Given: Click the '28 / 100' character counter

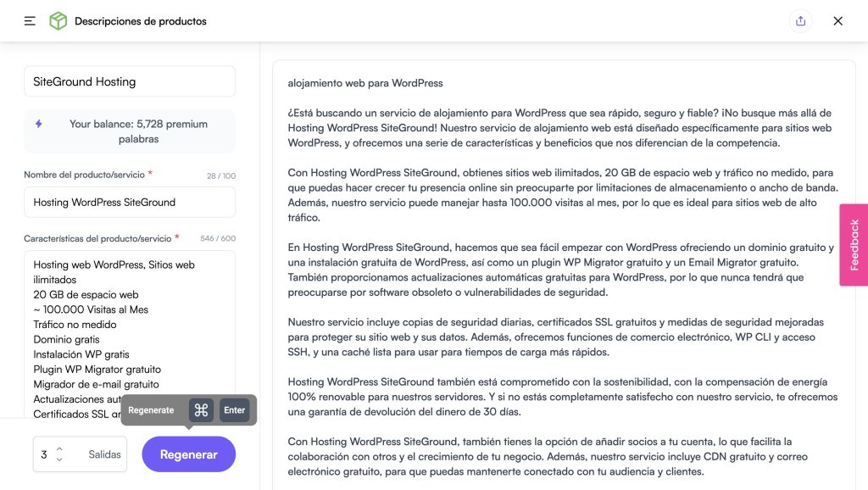Looking at the screenshot, I should tap(221, 176).
